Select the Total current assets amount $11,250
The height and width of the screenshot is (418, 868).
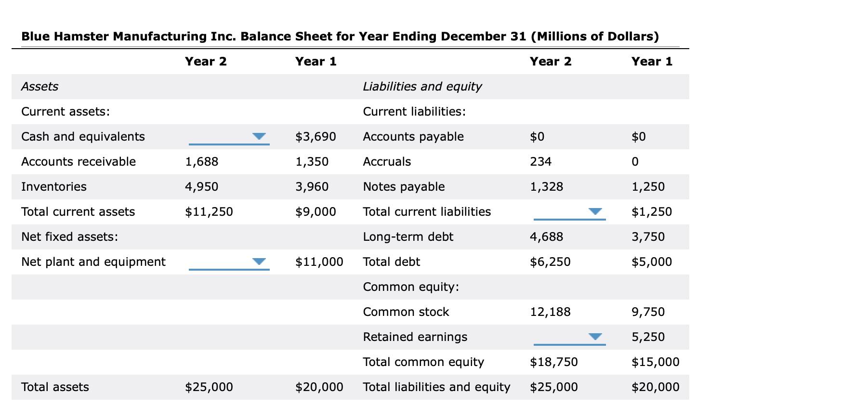[x=209, y=211]
